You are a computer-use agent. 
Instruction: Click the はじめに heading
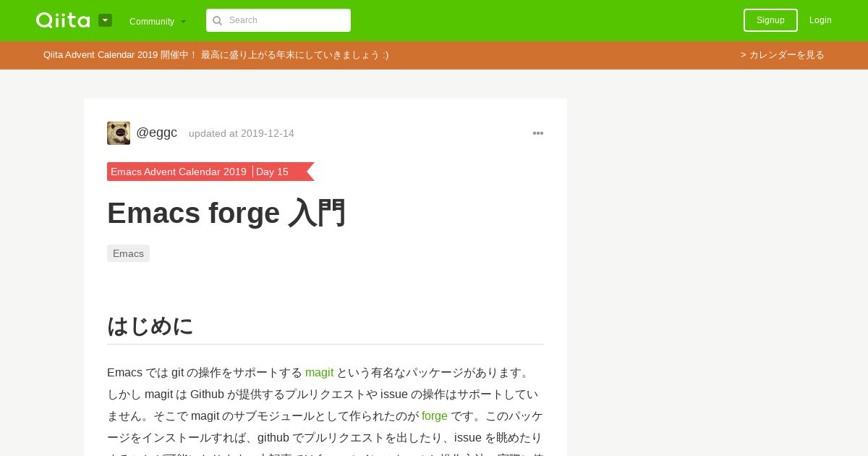pyautogui.click(x=150, y=326)
